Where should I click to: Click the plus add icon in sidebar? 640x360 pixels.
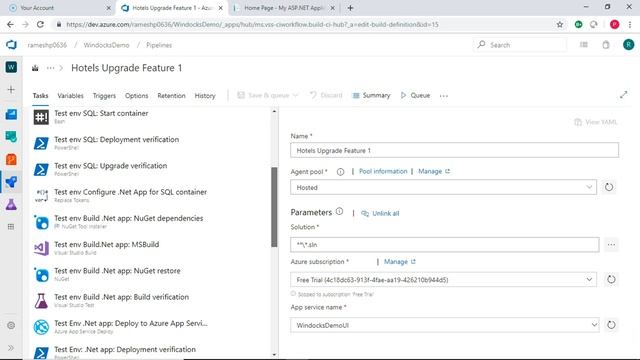[x=11, y=89]
